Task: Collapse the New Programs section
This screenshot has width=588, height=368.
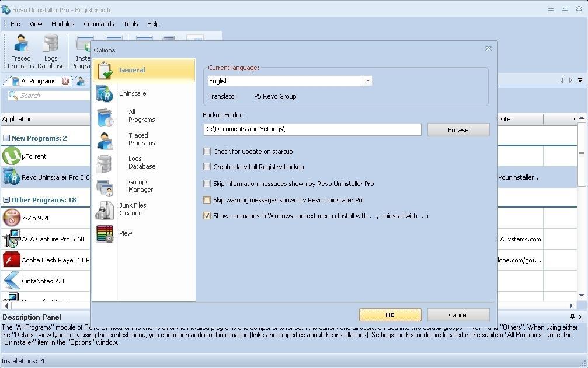Action: tap(6, 138)
